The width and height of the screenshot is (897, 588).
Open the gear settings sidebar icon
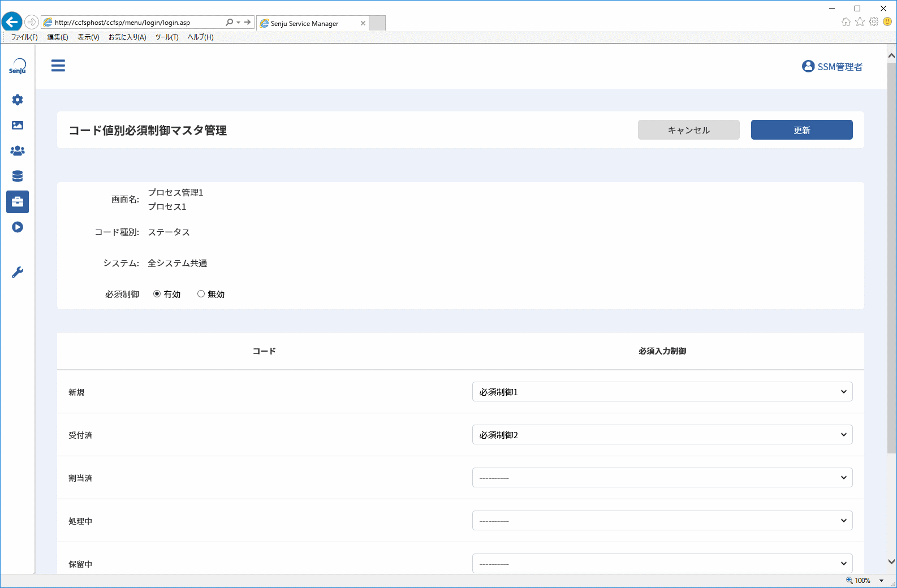(x=18, y=100)
